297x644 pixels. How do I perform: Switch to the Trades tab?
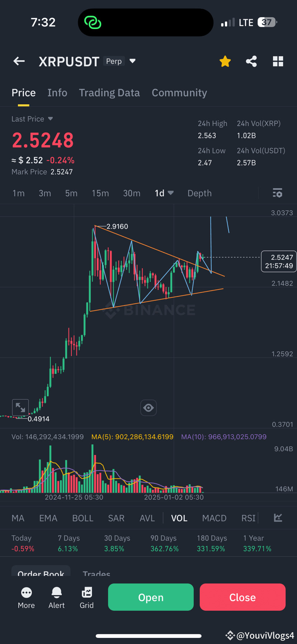pos(96,573)
